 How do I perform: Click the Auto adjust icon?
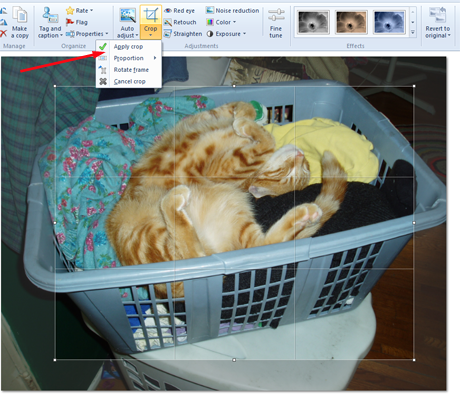128,15
